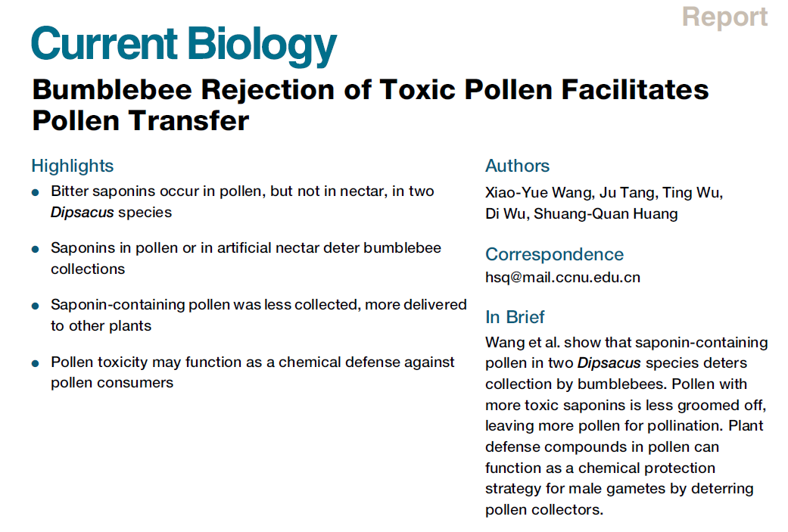Click the article title starting with Bumblebee Rejection
788x532 pixels.
(370, 104)
